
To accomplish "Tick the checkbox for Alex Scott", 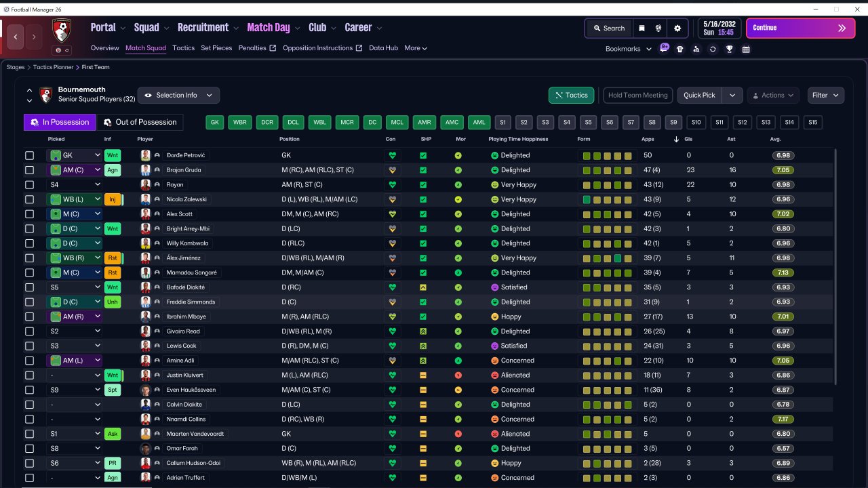I will (29, 213).
